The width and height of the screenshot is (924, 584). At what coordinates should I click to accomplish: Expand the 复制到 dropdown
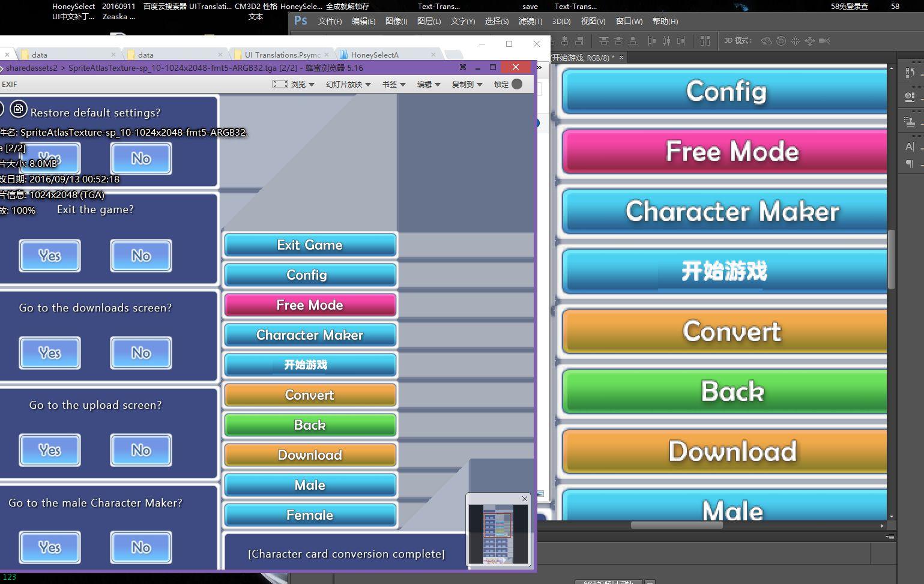click(467, 84)
